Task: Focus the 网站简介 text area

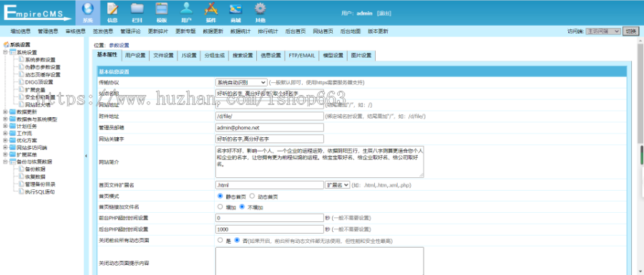Action: click(320, 162)
